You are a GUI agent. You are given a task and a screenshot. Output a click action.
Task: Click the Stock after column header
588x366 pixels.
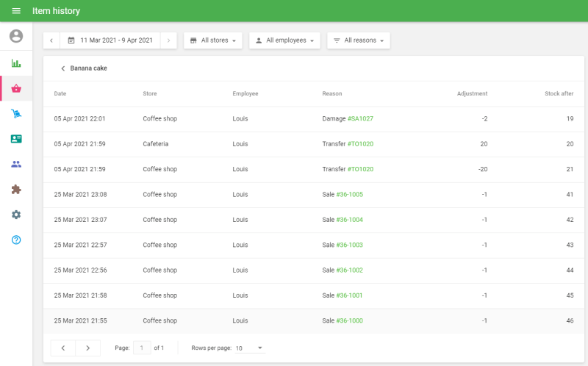[559, 93]
